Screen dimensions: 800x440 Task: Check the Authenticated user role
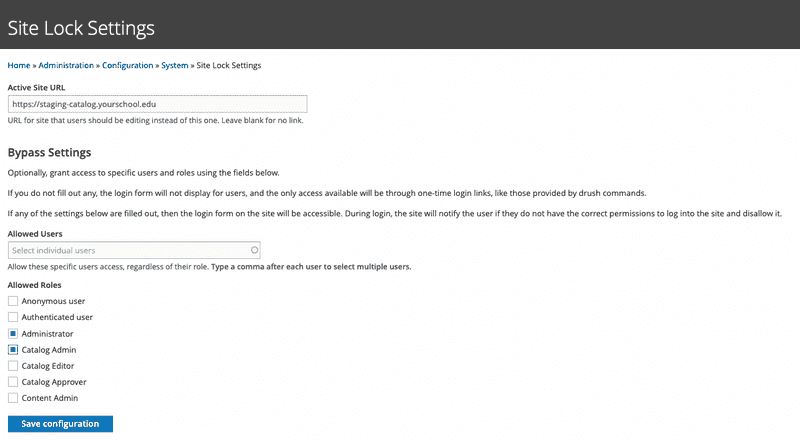coord(13,317)
